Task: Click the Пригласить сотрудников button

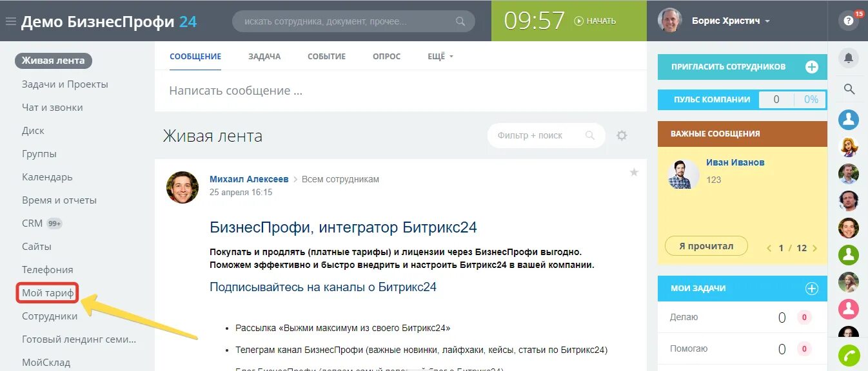Action: point(742,67)
